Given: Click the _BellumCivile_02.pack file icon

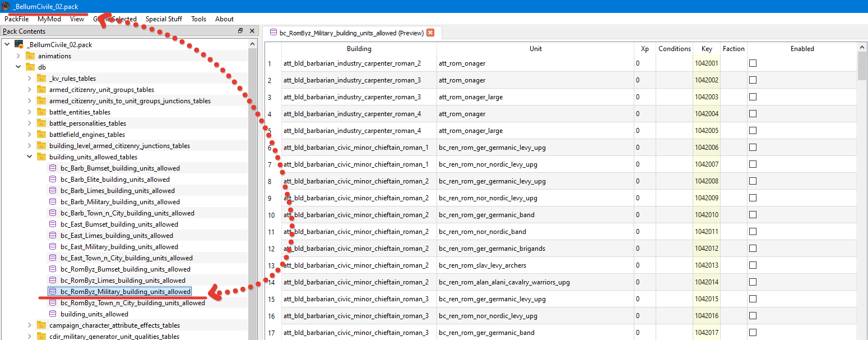Looking at the screenshot, I should 19,44.
